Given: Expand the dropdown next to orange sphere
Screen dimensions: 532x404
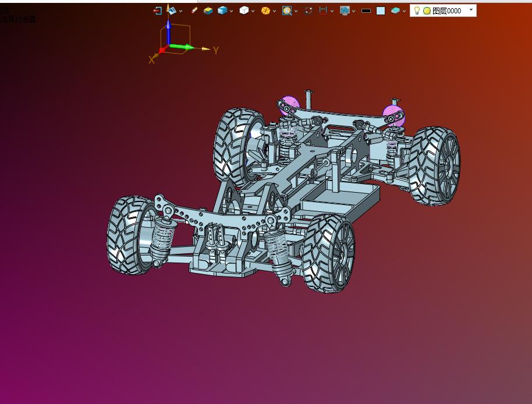Looking at the screenshot, I should (x=274, y=11).
